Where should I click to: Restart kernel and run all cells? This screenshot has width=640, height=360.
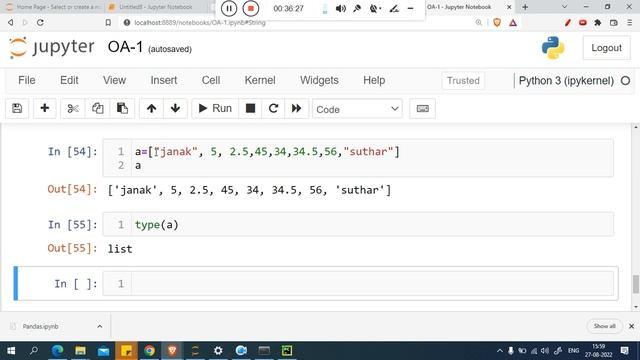pyautogui.click(x=296, y=109)
